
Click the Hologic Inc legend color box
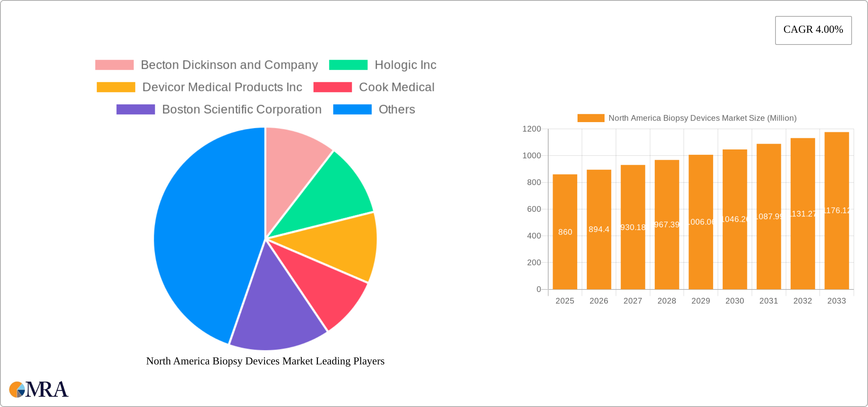(x=348, y=65)
